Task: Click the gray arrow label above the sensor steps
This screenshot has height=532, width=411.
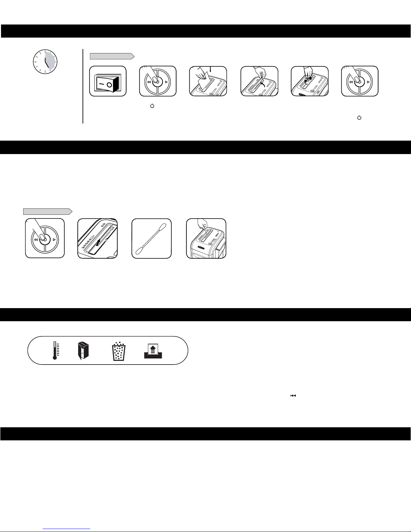Action: tap(48, 211)
